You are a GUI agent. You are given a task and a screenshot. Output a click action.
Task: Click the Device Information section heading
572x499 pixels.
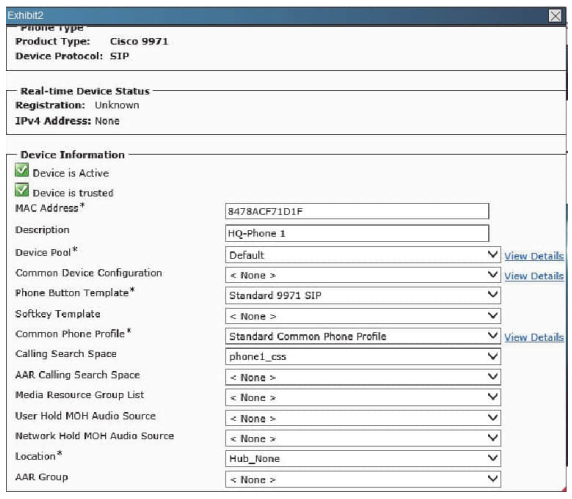tap(73, 155)
